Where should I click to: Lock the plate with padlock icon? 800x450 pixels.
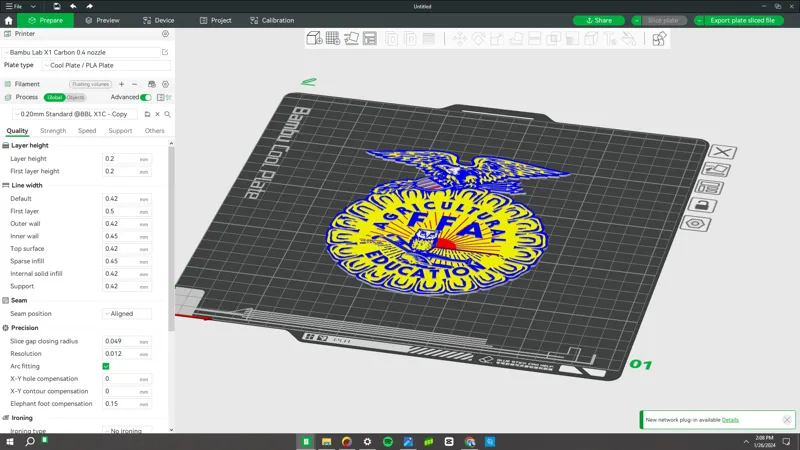(x=703, y=205)
